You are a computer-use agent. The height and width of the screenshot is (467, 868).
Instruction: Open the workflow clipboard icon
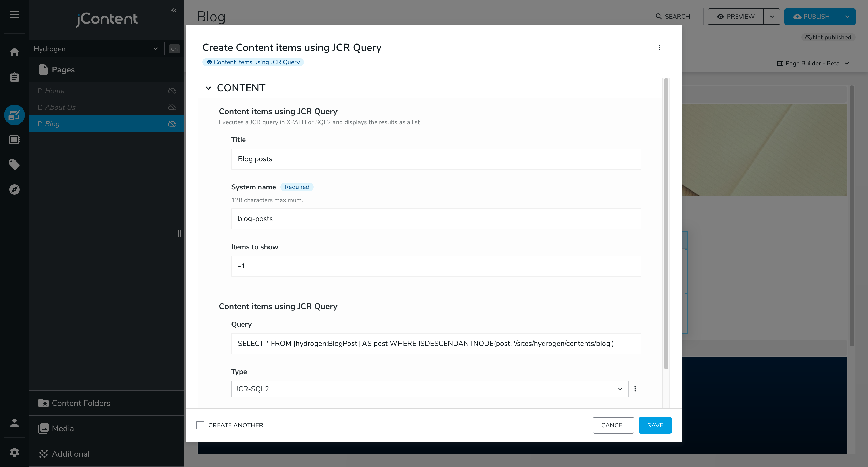tap(14, 77)
